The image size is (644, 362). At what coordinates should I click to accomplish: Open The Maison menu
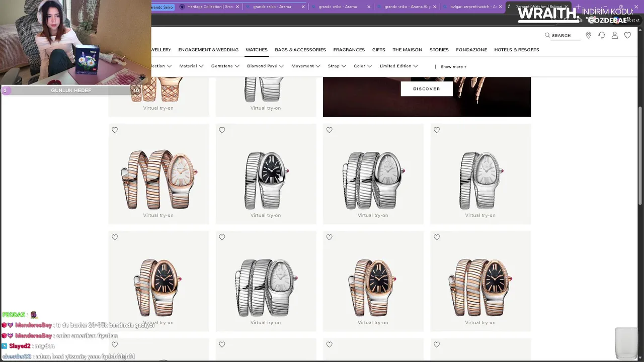tap(408, 50)
